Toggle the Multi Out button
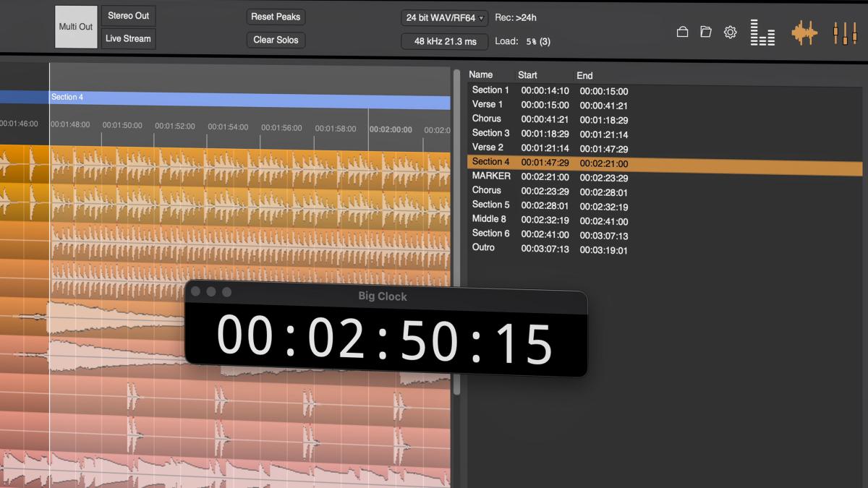The height and width of the screenshot is (488, 868). 76,27
